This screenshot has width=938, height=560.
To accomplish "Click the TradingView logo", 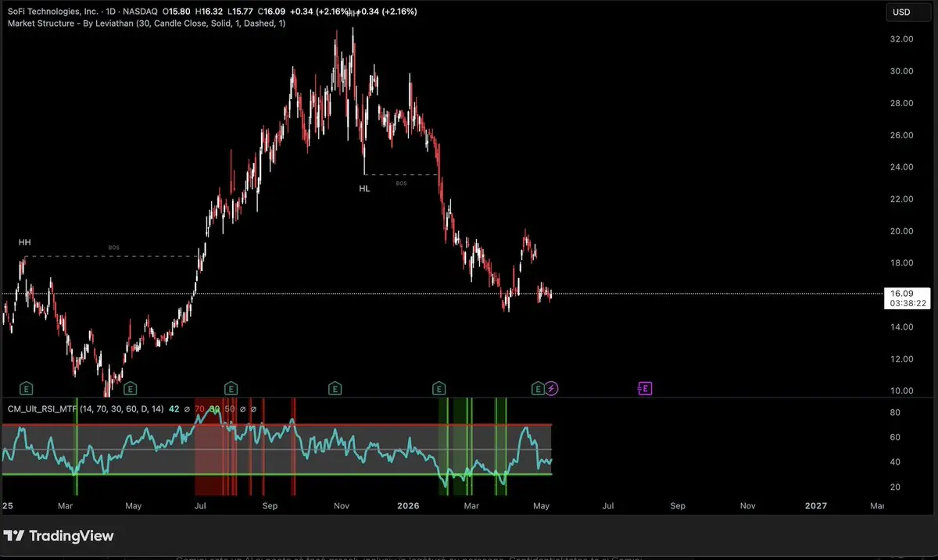I will (59, 536).
